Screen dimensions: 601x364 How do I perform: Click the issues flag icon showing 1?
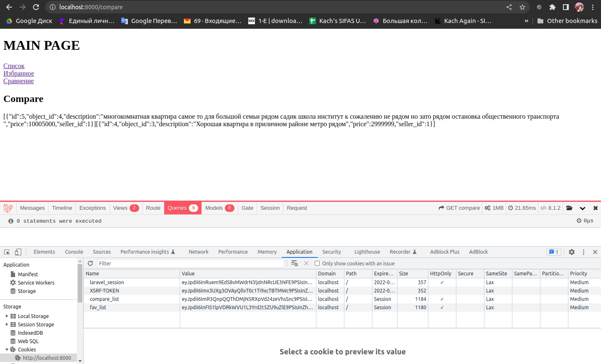554,252
